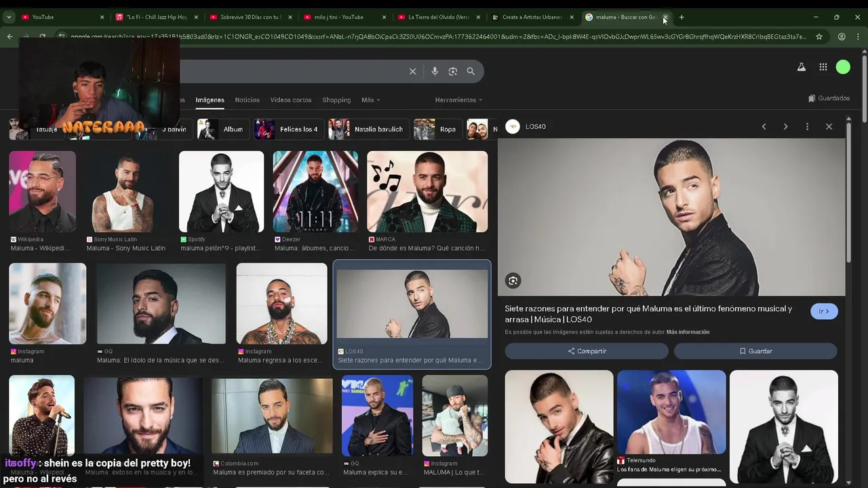The height and width of the screenshot is (488, 868).
Task: Click the large LOS40 preview image
Action: (x=671, y=217)
